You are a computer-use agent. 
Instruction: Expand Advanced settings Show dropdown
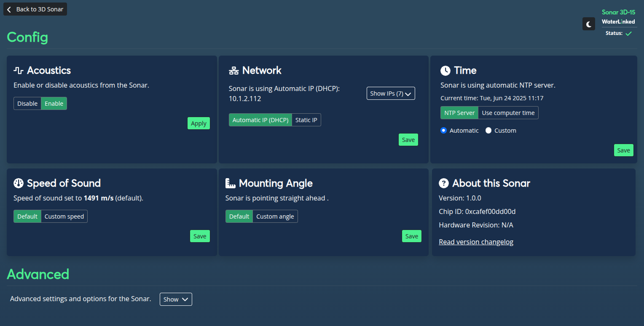(176, 299)
